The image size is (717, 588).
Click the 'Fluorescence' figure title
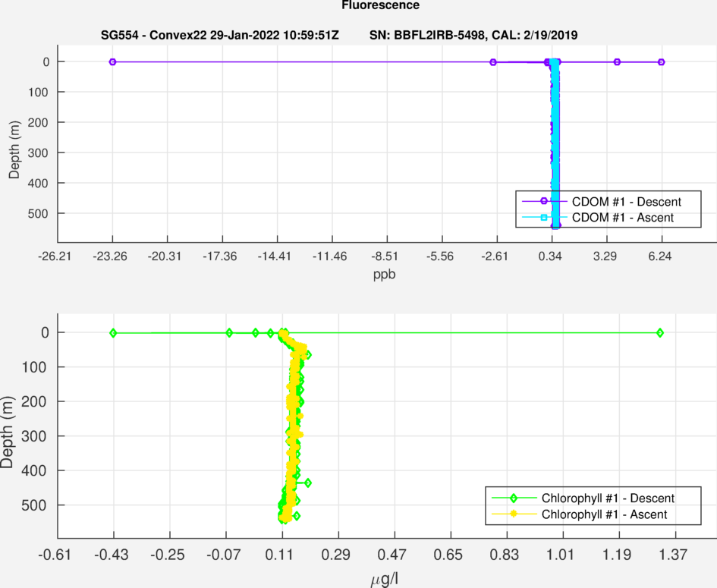point(380,5)
